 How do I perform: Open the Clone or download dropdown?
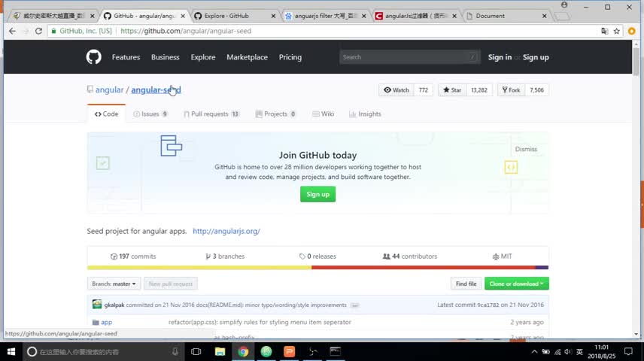coord(516,284)
